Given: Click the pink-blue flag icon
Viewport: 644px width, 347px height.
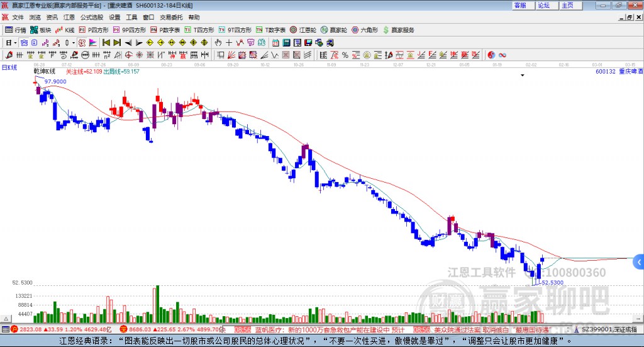Looking at the screenshot, I should tap(93, 43).
